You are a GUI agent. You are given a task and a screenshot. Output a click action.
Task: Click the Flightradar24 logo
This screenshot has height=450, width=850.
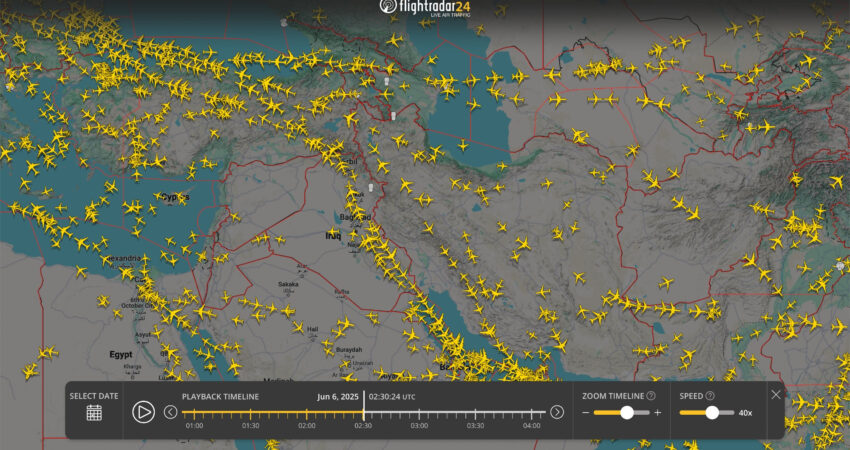pos(425,8)
